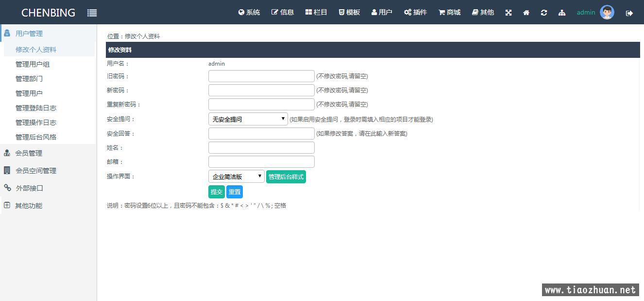Click the 旧密码 input field
644x301 pixels.
coord(261,76)
